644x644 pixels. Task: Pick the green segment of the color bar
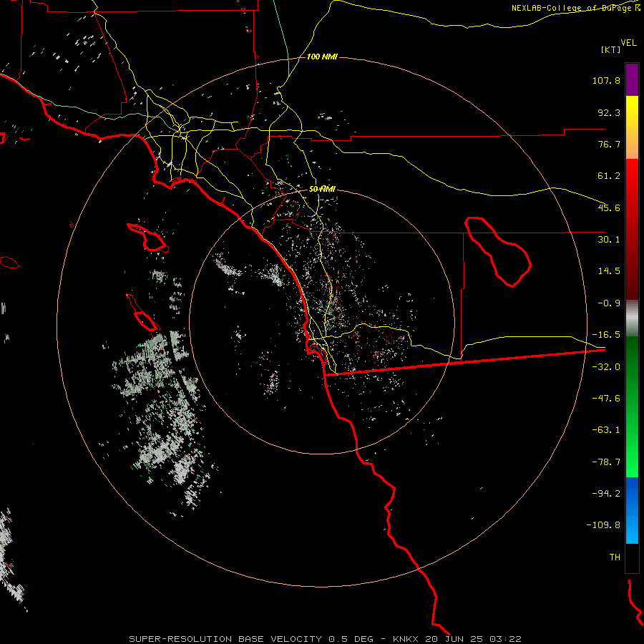pyautogui.click(x=632, y=406)
